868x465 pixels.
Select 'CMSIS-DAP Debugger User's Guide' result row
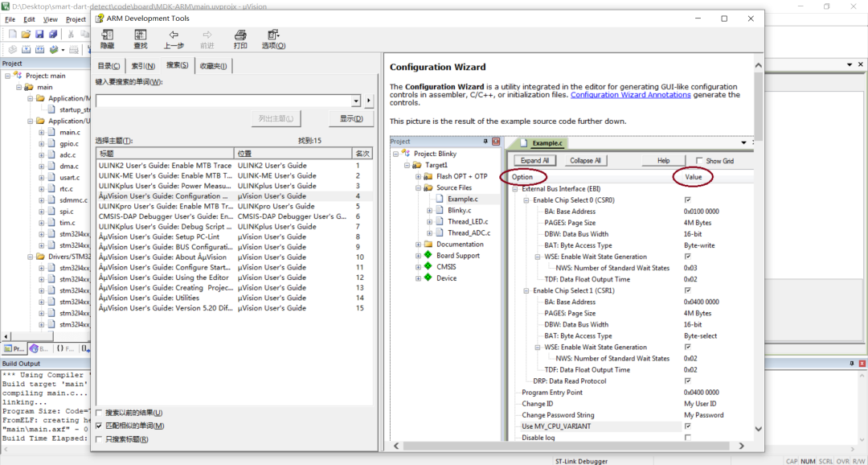pos(234,216)
